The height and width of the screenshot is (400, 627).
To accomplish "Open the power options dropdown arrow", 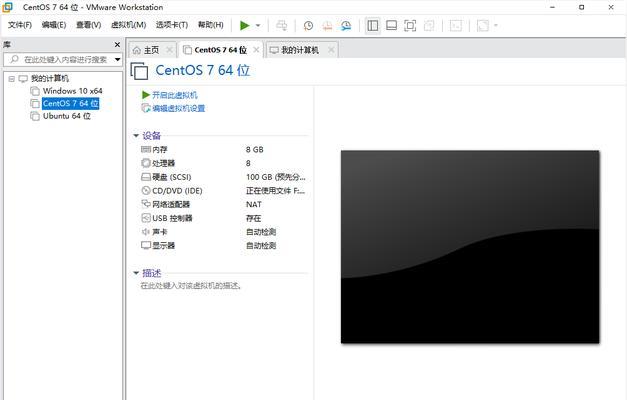I will (x=258, y=26).
